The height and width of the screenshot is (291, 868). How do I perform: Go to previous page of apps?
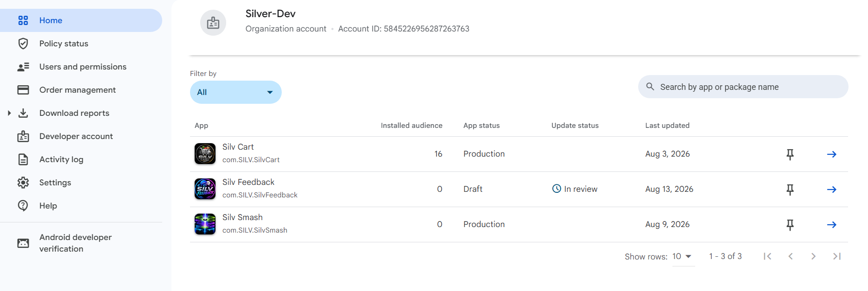pyautogui.click(x=791, y=256)
